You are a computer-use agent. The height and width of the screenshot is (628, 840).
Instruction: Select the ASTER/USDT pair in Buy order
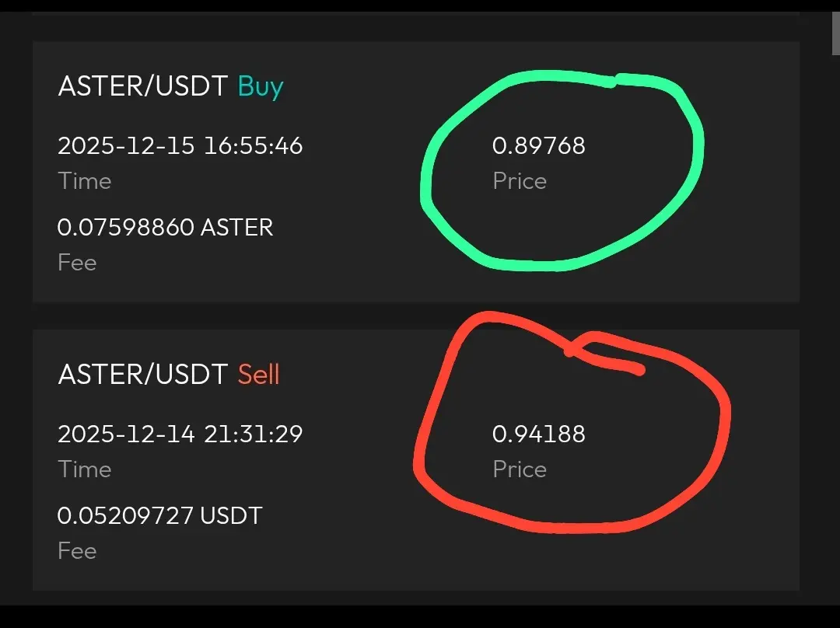click(142, 85)
